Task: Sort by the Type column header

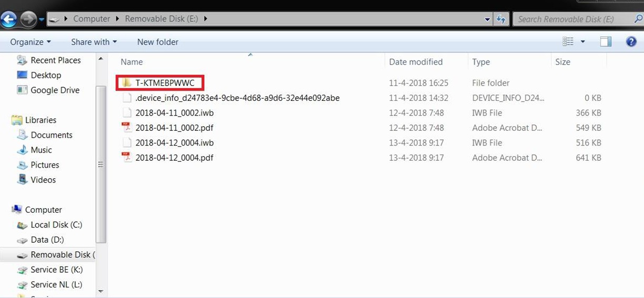Action: coord(481,62)
